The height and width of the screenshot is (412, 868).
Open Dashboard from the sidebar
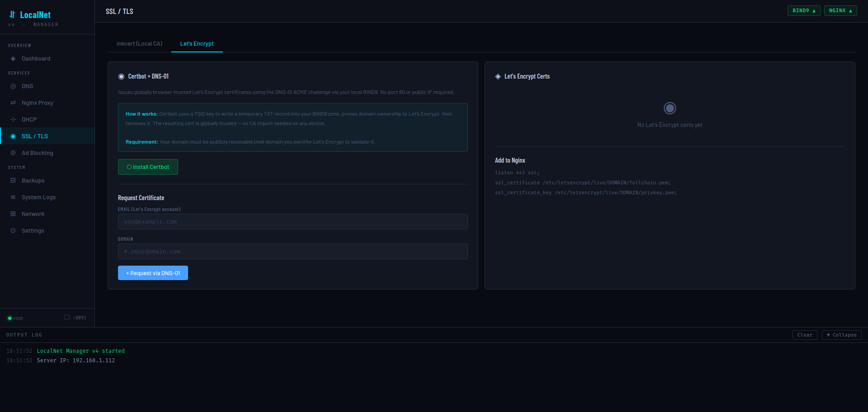47,59
